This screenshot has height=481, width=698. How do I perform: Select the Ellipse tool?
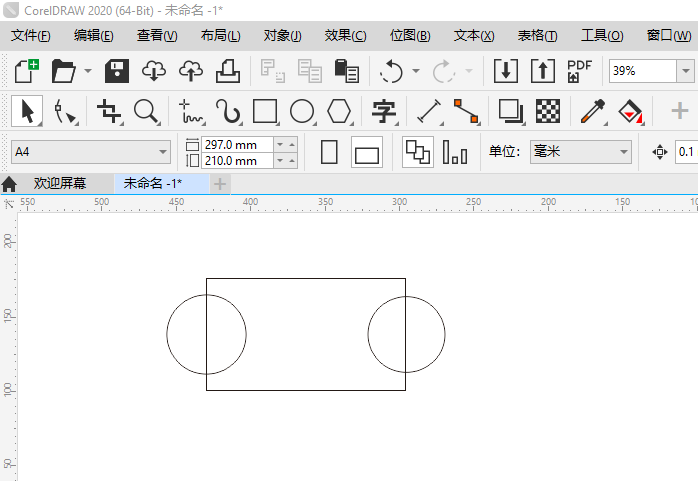tap(302, 111)
